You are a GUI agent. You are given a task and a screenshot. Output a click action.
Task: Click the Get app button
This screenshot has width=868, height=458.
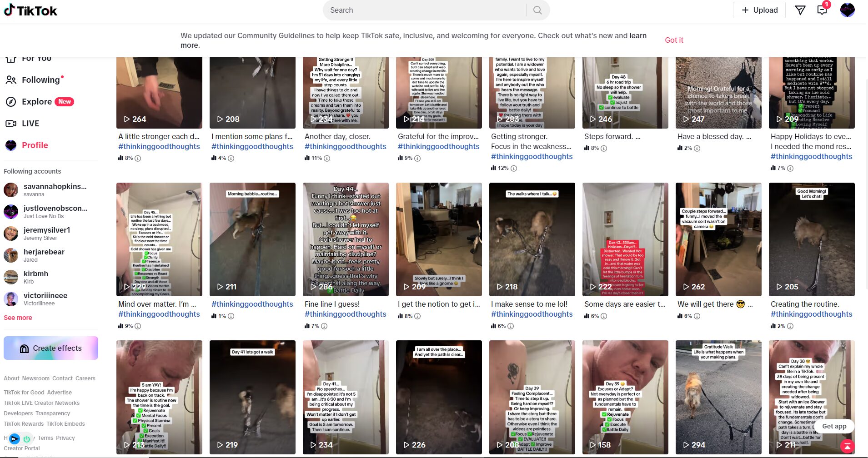[x=834, y=426]
